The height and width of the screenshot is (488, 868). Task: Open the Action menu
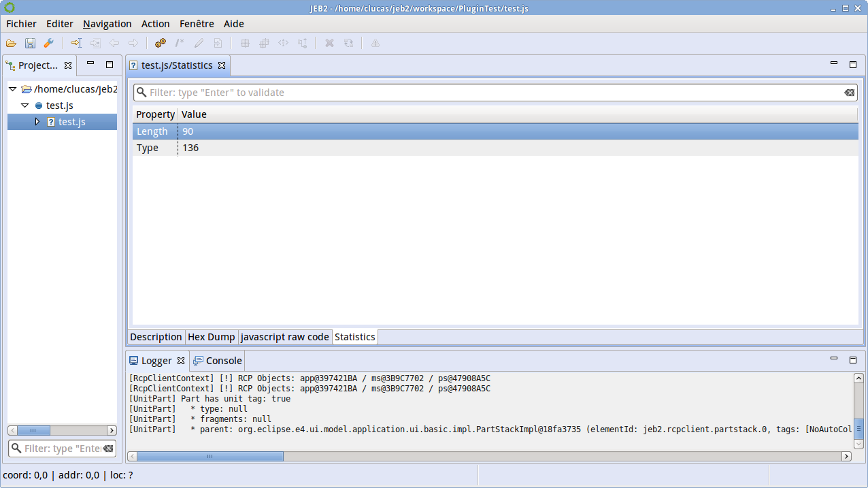156,24
